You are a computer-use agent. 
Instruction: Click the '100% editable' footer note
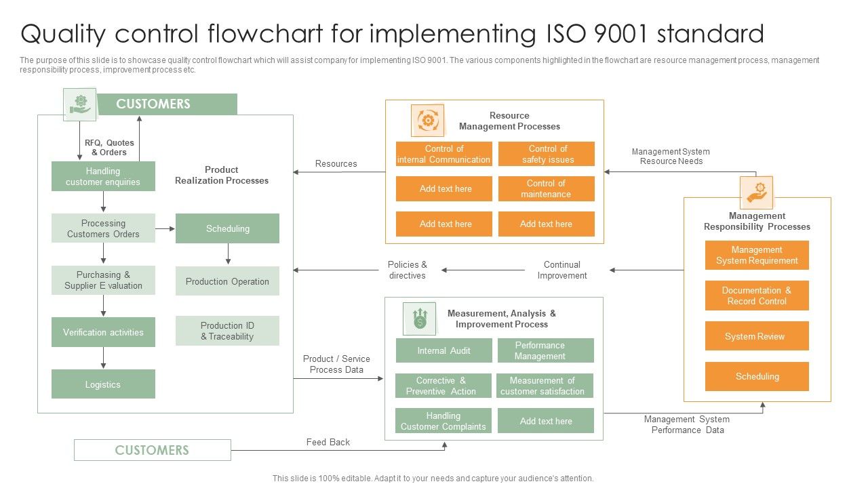(433, 478)
